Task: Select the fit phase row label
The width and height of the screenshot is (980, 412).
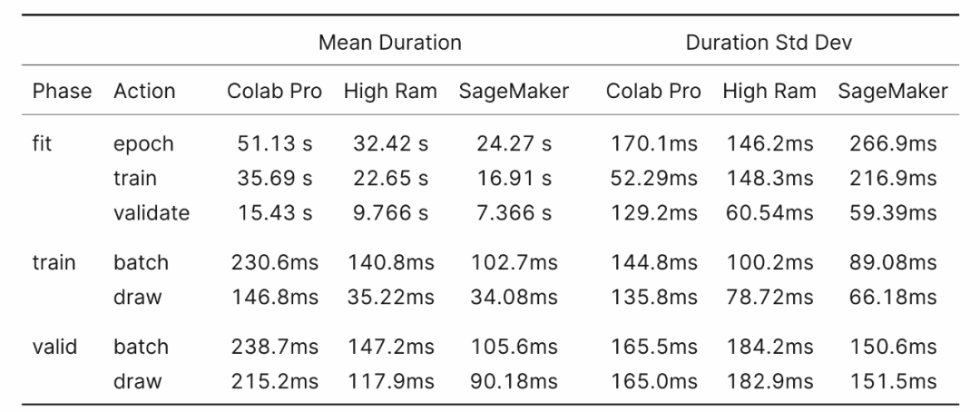Action: click(x=42, y=143)
